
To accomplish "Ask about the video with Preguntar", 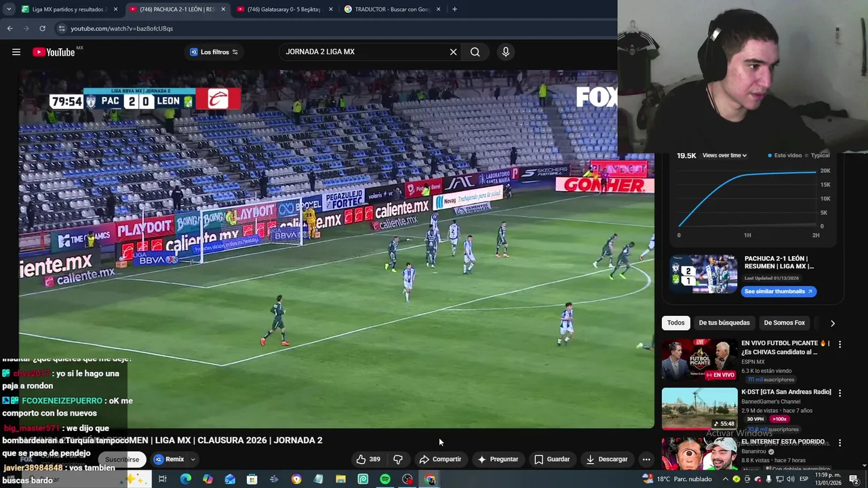I will click(x=498, y=460).
